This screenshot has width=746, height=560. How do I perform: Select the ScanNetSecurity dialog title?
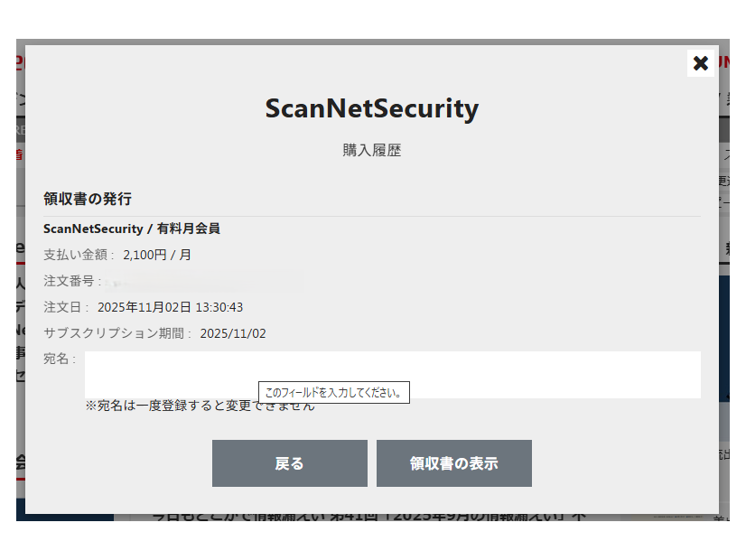372,108
